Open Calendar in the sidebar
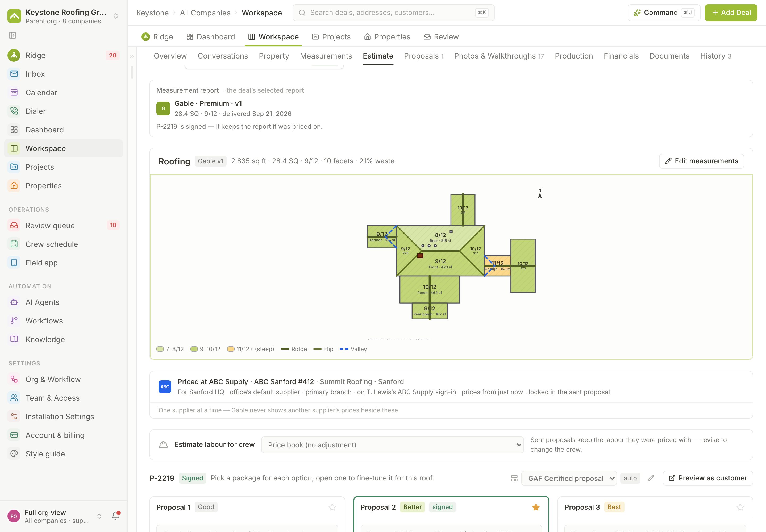Screen dimensions: 766x532 (x=63, y=93)
